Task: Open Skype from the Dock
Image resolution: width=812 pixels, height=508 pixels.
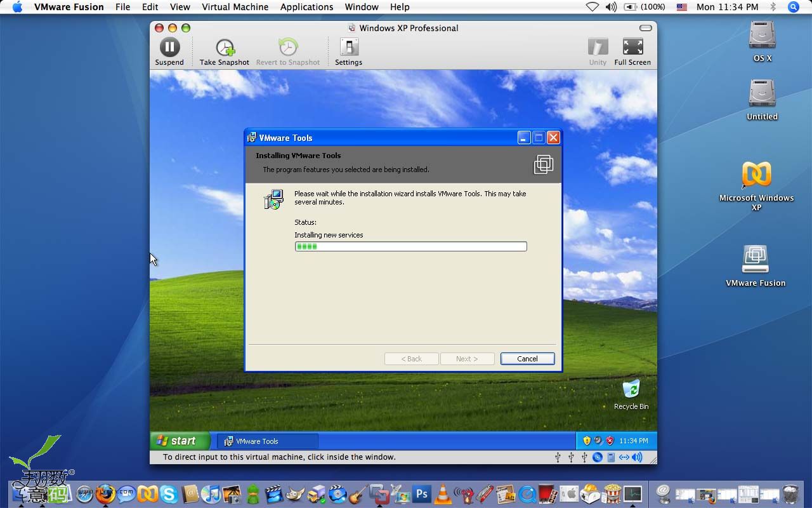Action: click(169, 493)
